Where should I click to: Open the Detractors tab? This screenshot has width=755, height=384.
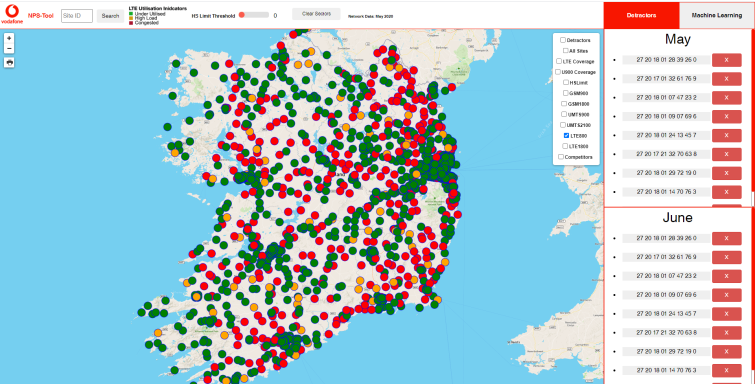click(x=641, y=15)
